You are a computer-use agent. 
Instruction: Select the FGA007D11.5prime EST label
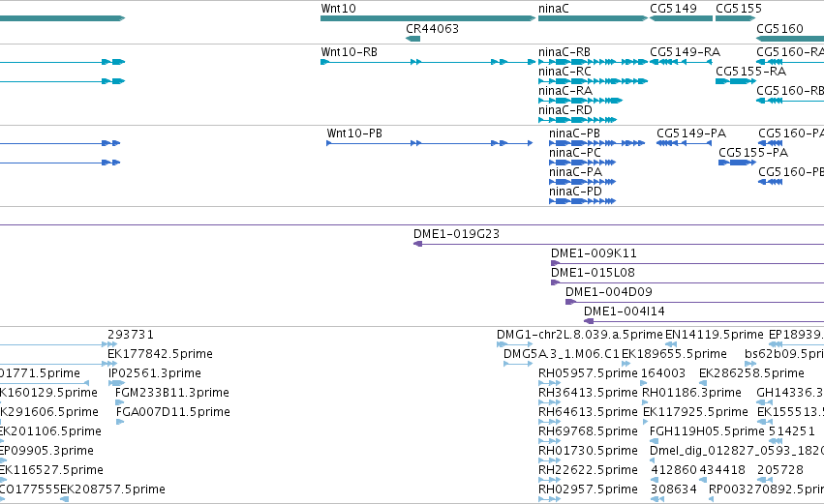173,412
